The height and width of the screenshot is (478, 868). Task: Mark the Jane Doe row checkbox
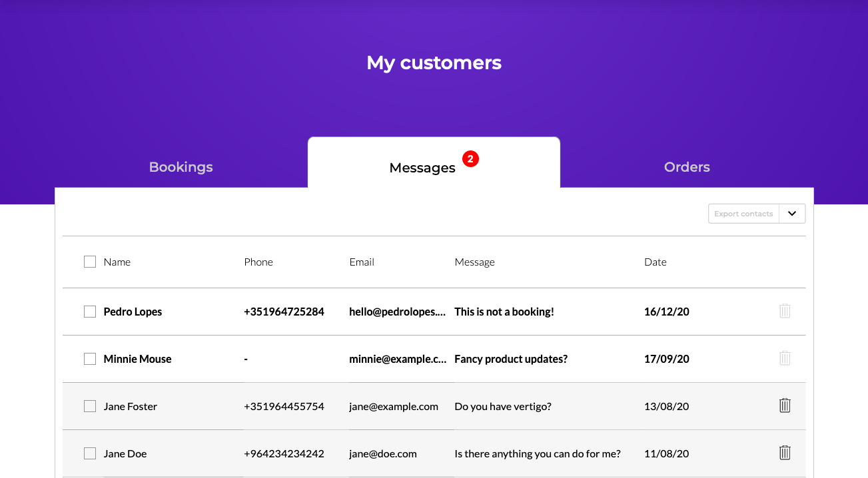click(90, 453)
